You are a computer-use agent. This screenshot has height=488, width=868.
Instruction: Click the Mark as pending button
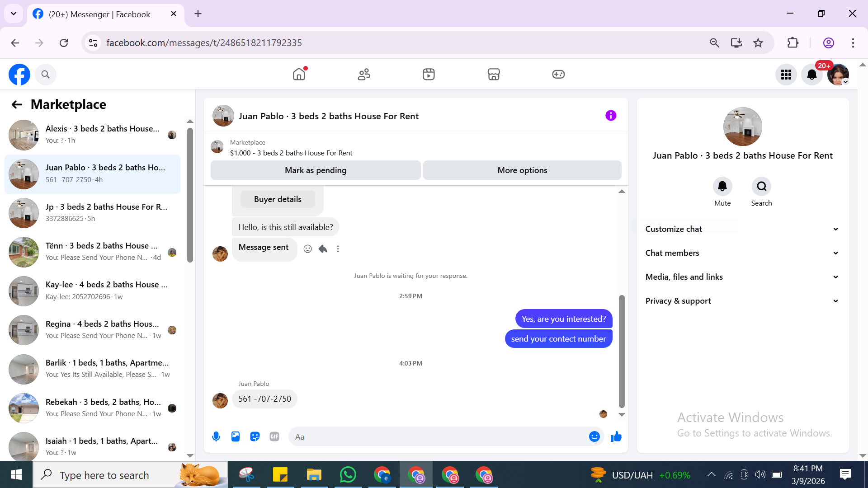tap(316, 170)
